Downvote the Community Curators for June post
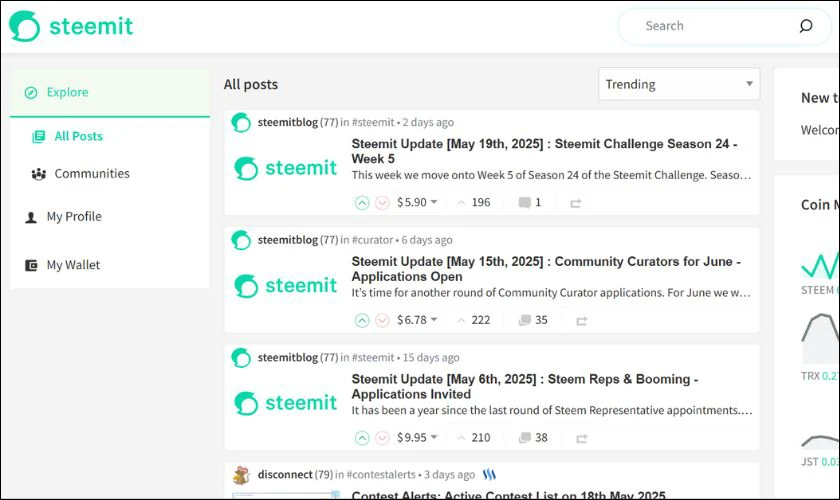The height and width of the screenshot is (500, 840). 382,320
